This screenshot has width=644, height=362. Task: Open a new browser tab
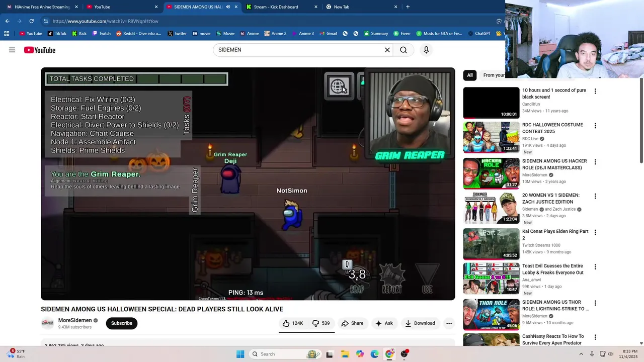pyautogui.click(x=408, y=7)
